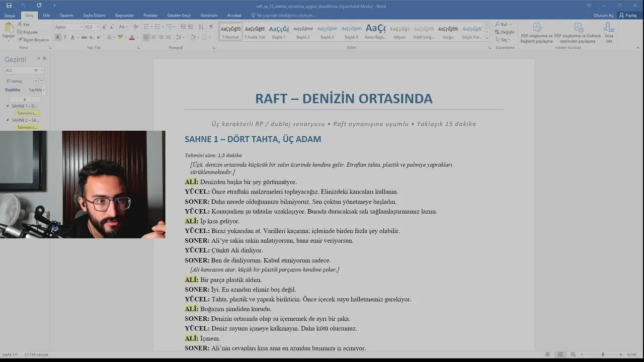This screenshot has height=362, width=644.
Task: Open the Gözden Geçir ribbon tab
Action: [x=179, y=16]
